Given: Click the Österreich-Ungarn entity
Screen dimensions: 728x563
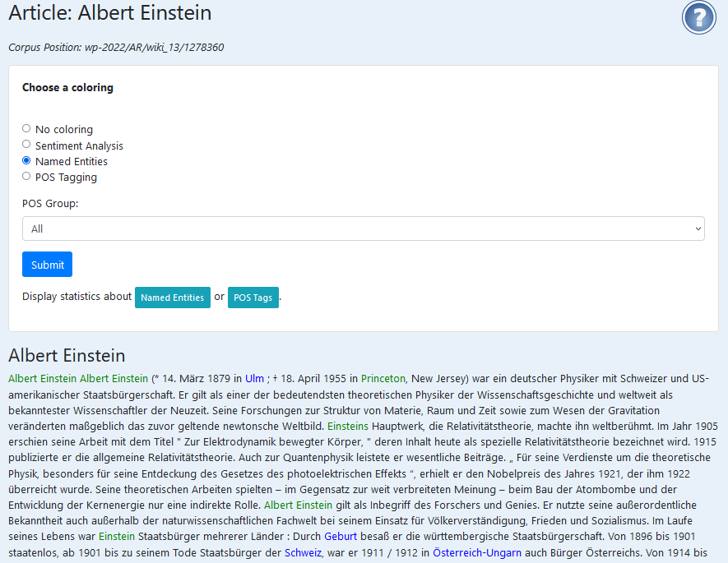Looking at the screenshot, I should pos(477,552).
